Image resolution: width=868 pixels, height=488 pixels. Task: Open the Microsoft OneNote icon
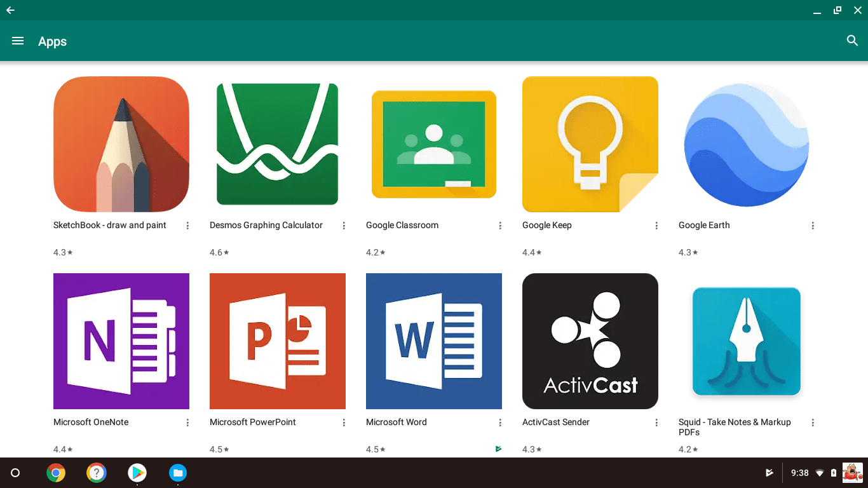tap(121, 341)
